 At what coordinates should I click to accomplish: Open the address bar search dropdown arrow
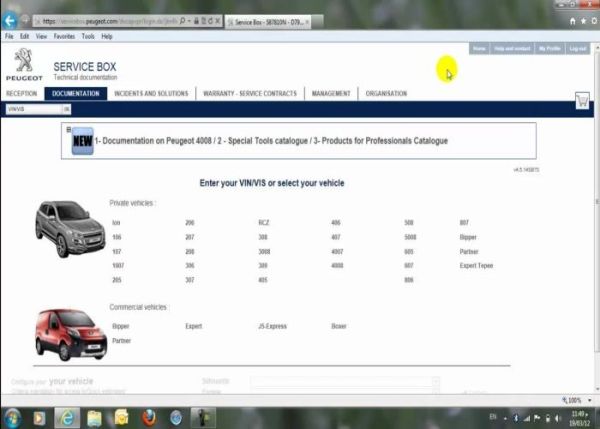click(189, 21)
